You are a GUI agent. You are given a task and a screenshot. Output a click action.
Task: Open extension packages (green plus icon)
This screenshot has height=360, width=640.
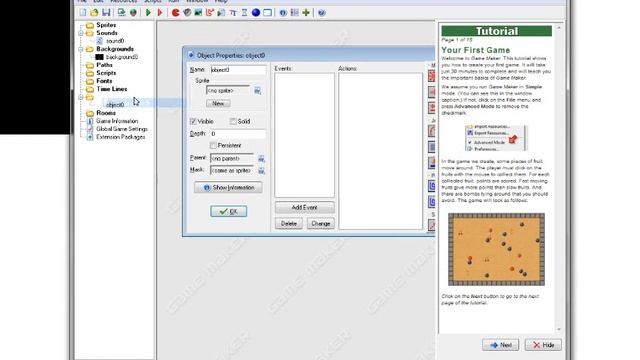[306, 13]
